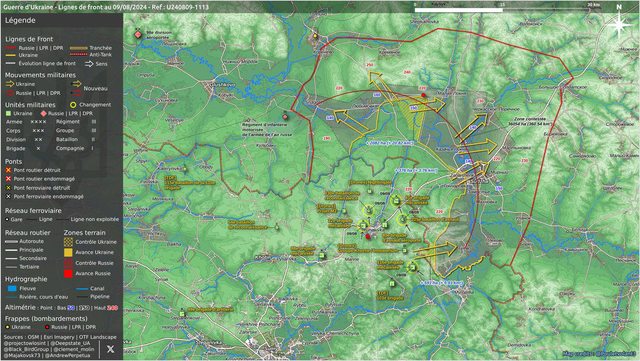Click the green Ukraine unit square in legend

click(8, 114)
